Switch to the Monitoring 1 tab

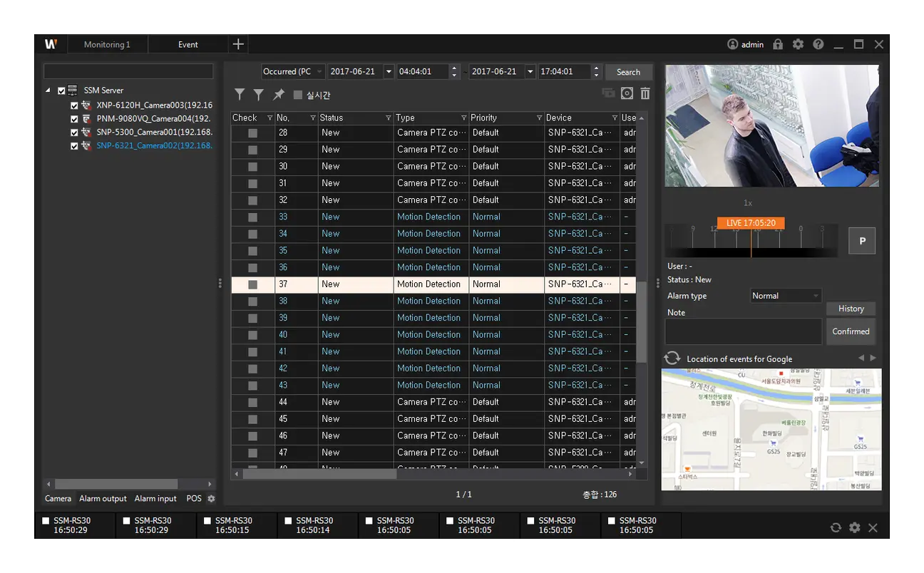pos(107,45)
